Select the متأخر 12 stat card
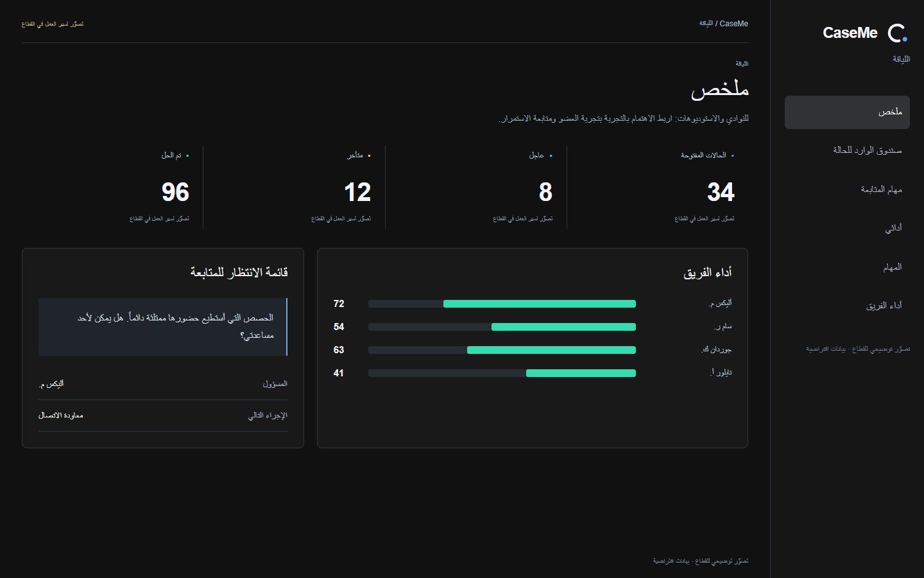Viewport: 924px width, 578px height. [295, 187]
